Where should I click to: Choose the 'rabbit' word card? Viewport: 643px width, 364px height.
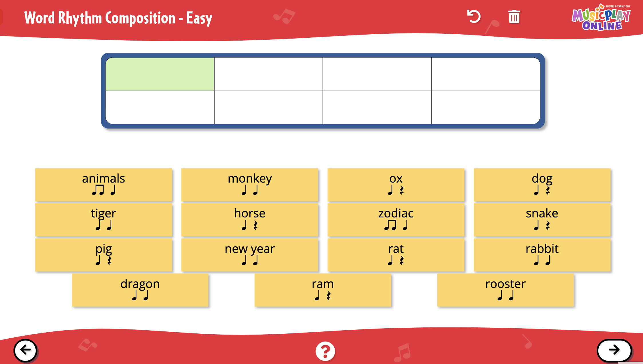click(x=542, y=255)
